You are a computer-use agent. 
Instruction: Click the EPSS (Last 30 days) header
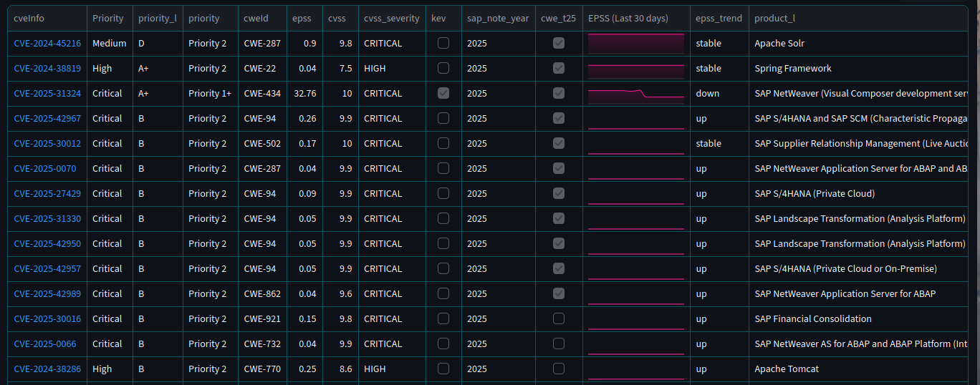click(636, 18)
